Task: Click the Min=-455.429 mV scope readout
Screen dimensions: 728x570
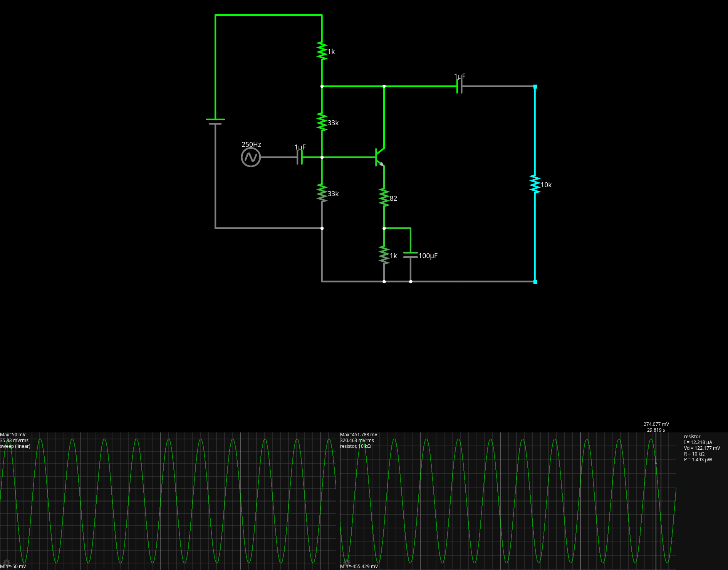Action: pyautogui.click(x=359, y=567)
